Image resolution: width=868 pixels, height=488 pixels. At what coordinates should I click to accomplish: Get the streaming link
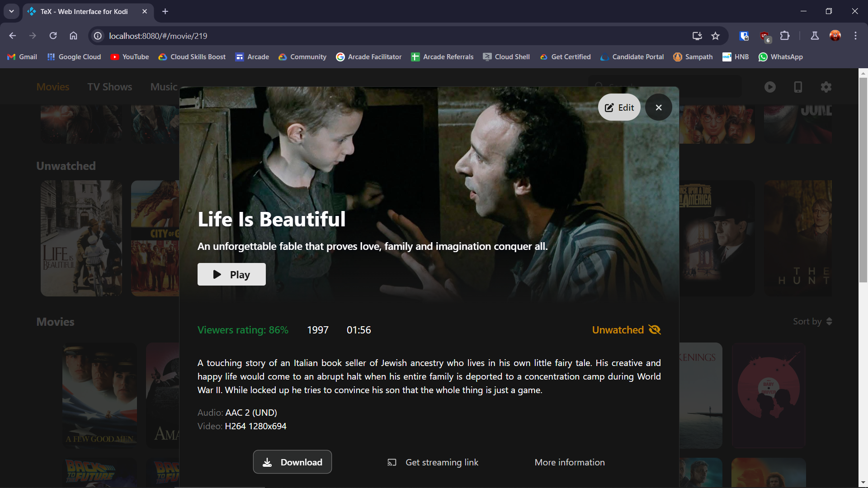point(433,462)
